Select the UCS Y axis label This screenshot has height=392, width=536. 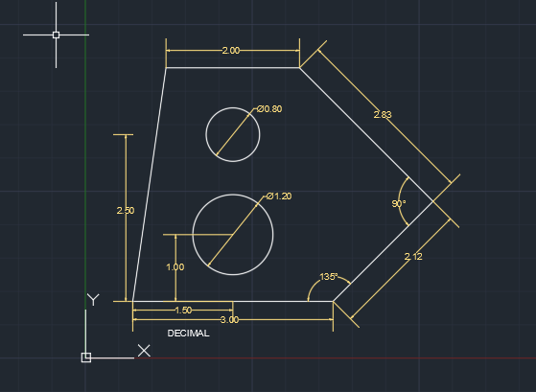(93, 299)
